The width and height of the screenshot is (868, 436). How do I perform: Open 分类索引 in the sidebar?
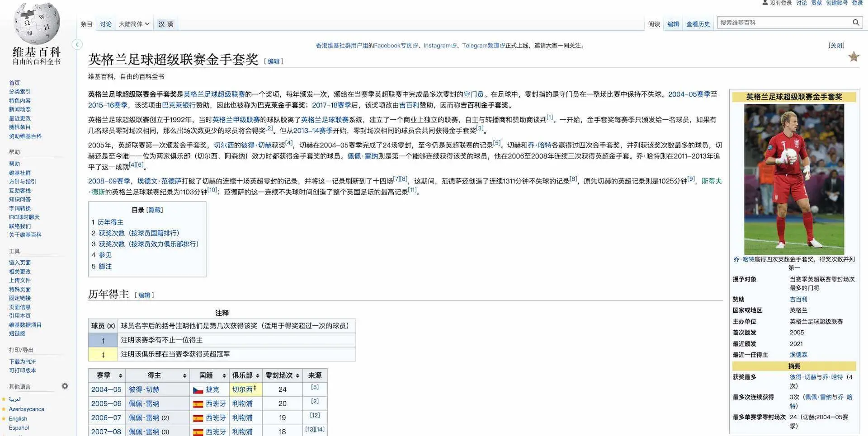pyautogui.click(x=19, y=92)
